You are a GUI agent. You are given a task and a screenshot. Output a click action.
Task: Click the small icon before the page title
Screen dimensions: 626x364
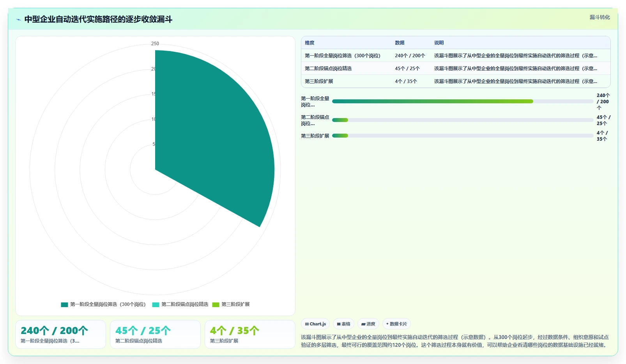tap(18, 19)
